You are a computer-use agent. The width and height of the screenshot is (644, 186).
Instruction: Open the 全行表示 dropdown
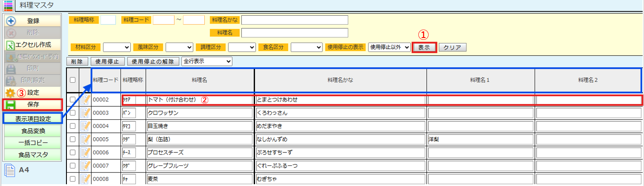[207, 61]
